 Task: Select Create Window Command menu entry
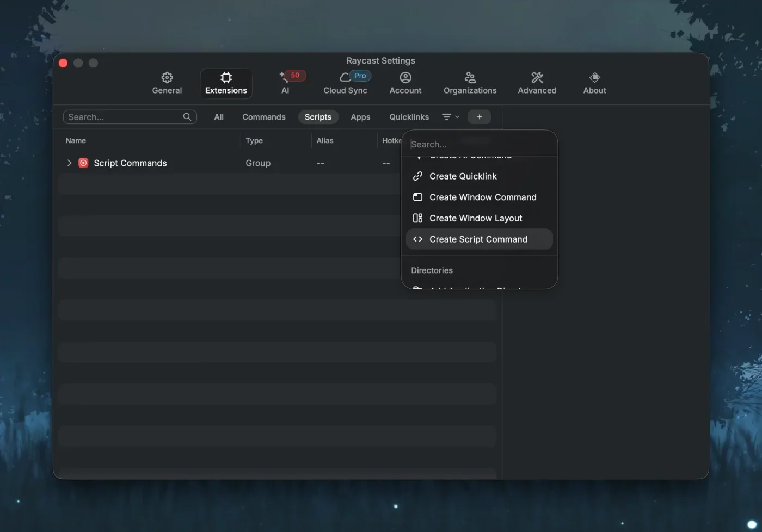click(x=483, y=197)
